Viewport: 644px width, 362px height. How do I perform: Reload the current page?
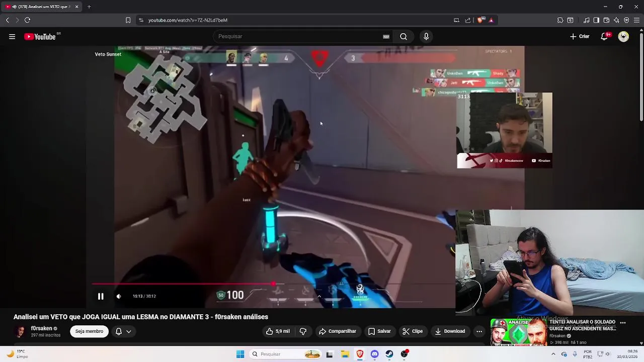(28, 20)
